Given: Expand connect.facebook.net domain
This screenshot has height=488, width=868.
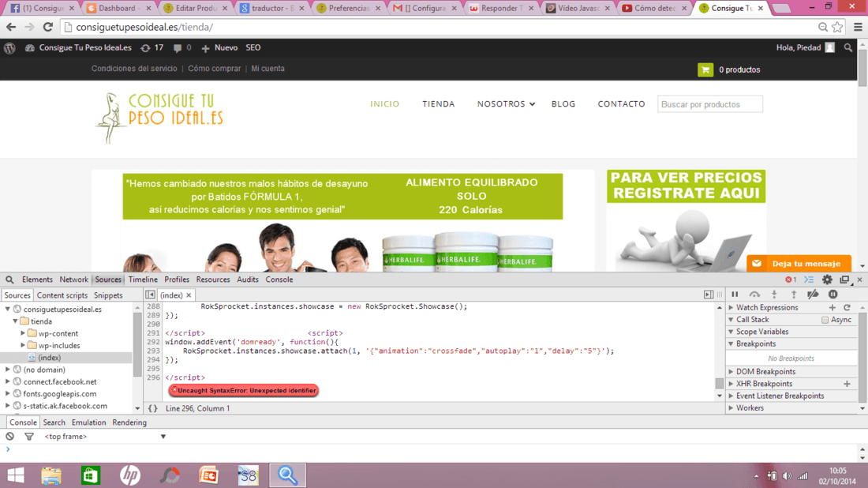Looking at the screenshot, I should click(8, 381).
